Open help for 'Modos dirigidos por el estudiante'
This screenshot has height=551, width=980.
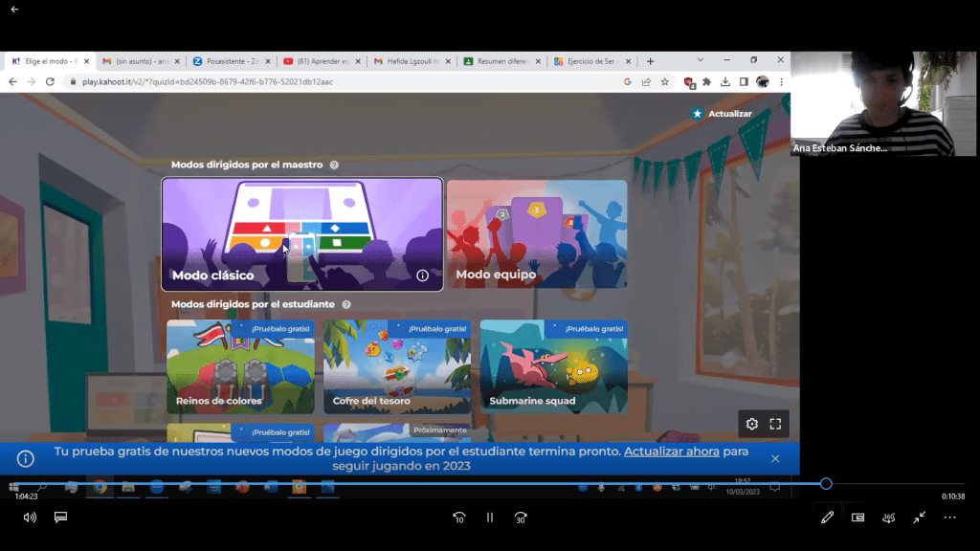click(346, 304)
